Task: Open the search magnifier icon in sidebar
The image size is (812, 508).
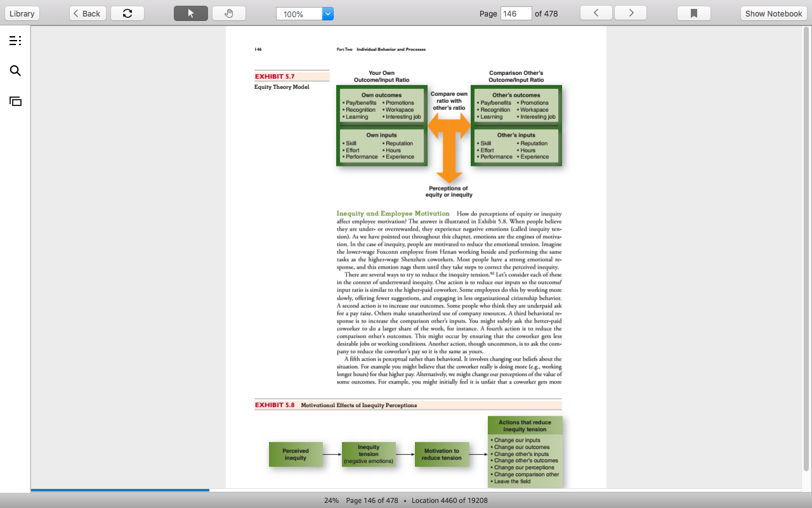Action: point(15,71)
